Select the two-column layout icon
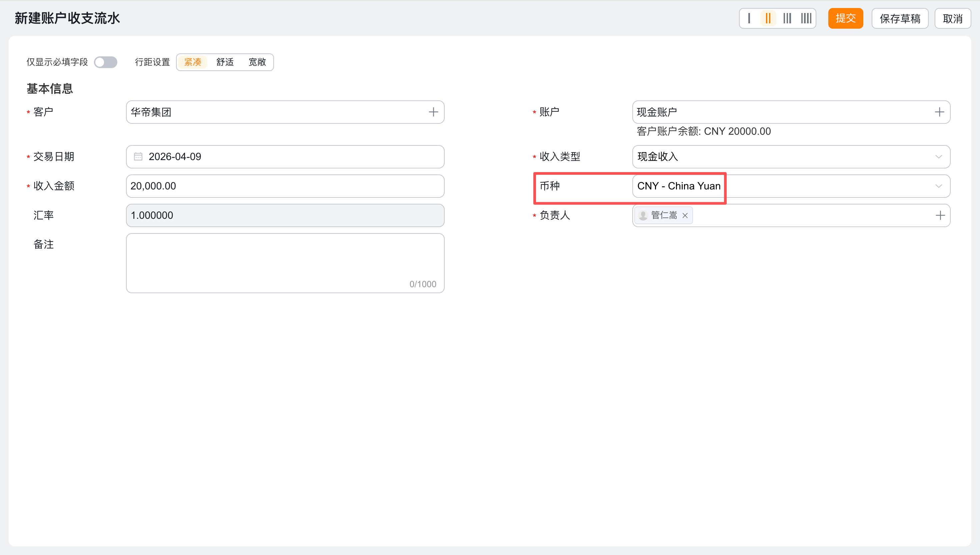980x555 pixels. coord(768,18)
